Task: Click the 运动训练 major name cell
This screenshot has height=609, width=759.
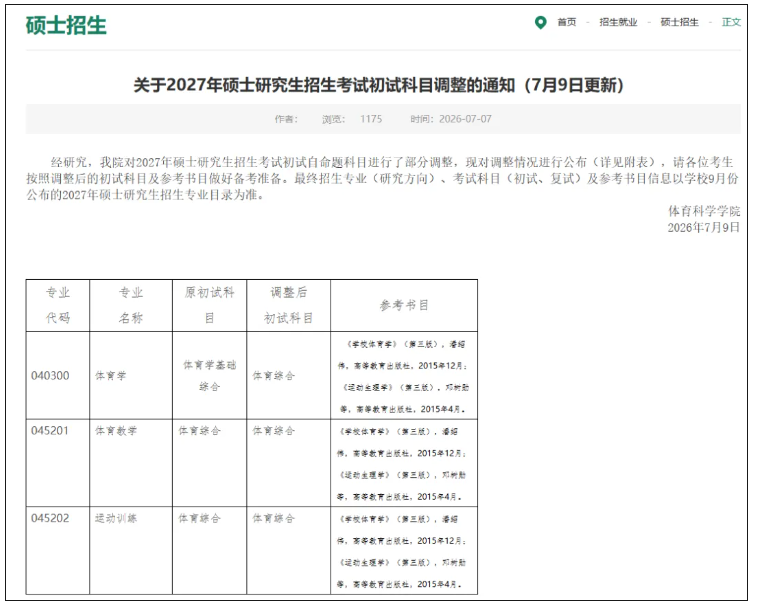Action: click(x=131, y=551)
